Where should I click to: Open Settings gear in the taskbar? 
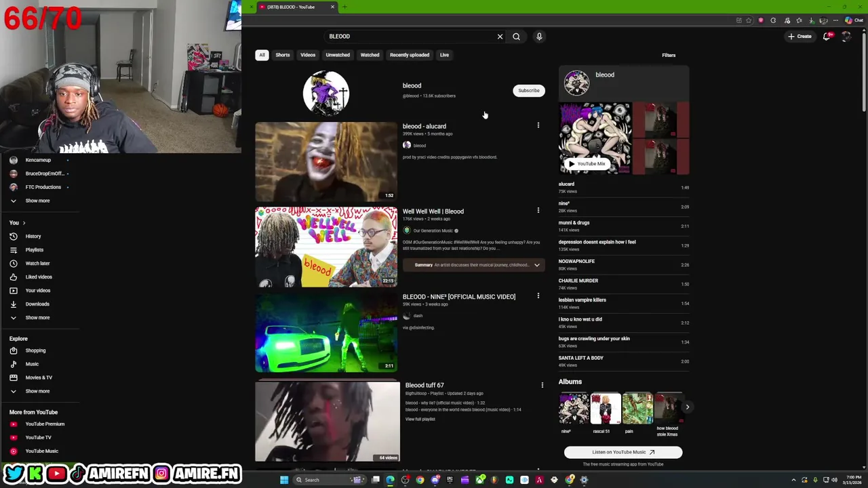click(584, 480)
